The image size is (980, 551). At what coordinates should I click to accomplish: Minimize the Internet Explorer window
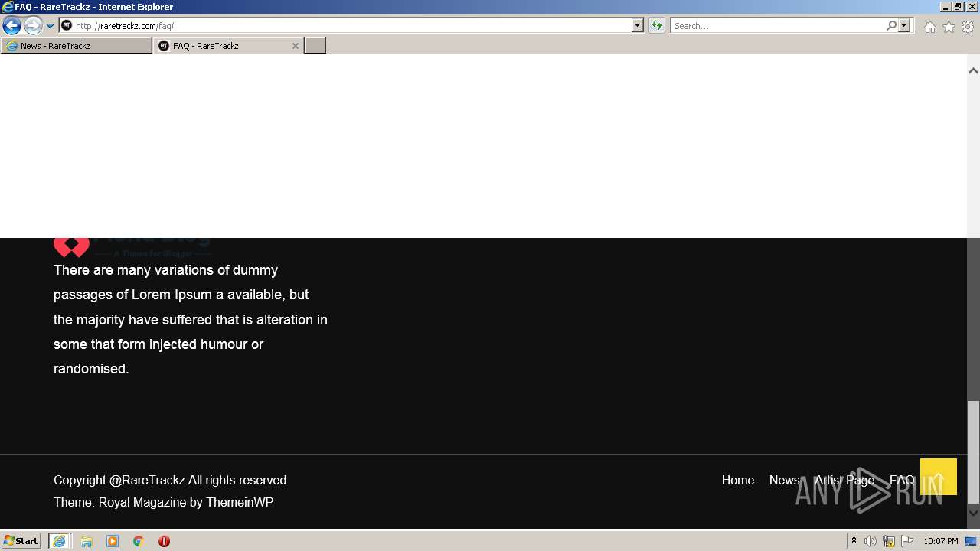946,6
